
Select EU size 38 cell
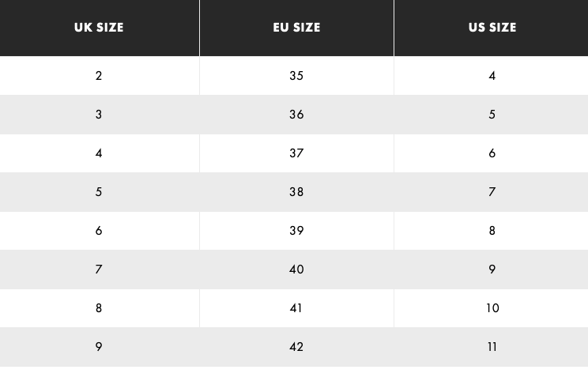[296, 192]
